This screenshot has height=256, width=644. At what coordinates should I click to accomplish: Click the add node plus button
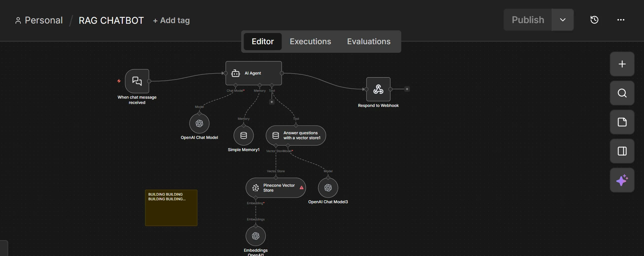[622, 64]
